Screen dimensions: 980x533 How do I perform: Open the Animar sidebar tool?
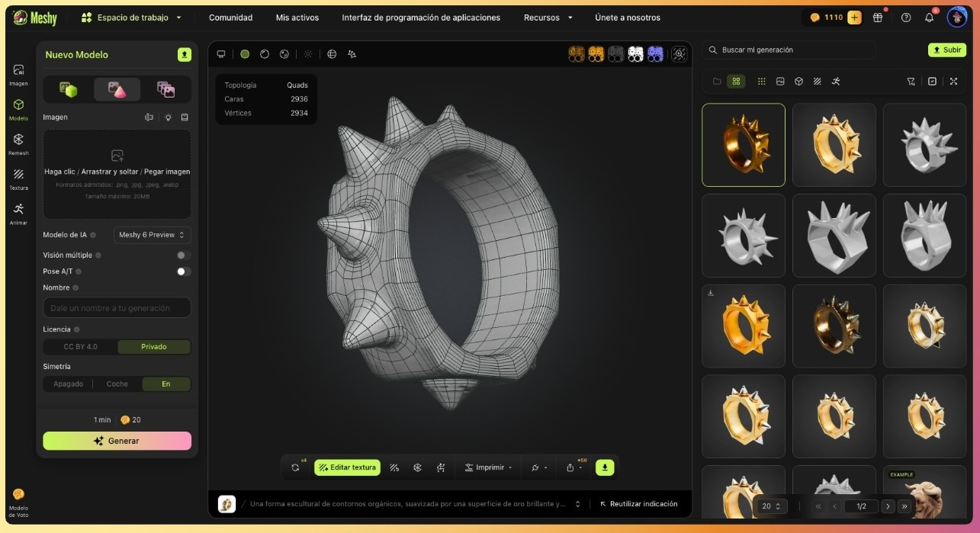(x=18, y=213)
